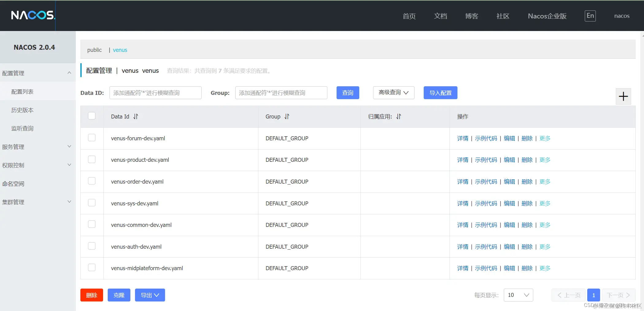The height and width of the screenshot is (311, 644).
Task: Check venus-product-dev.yaml row checkbox
Action: pos(92,159)
